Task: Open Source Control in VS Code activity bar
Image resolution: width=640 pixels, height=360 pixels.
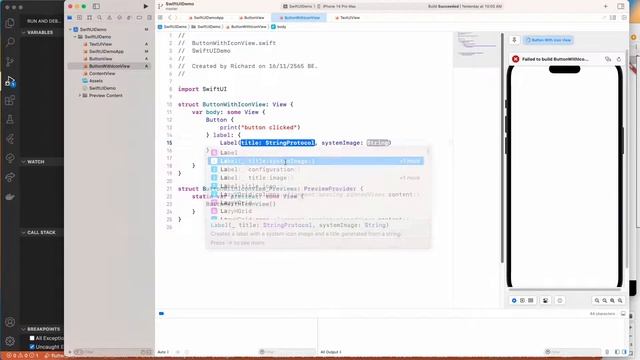Action: point(10,62)
